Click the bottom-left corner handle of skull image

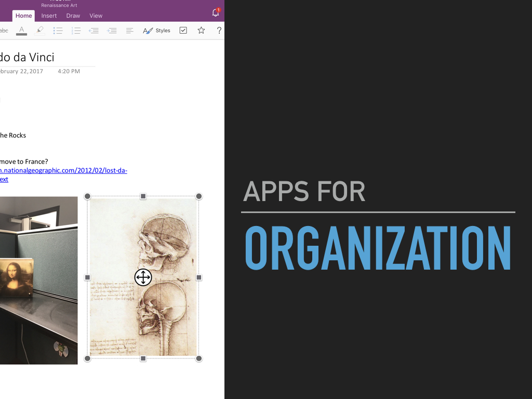pos(87,358)
